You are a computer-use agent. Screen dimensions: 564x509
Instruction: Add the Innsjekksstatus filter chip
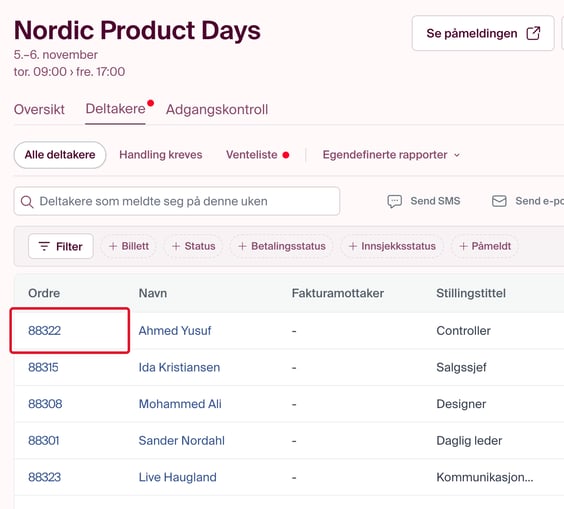coord(392,246)
